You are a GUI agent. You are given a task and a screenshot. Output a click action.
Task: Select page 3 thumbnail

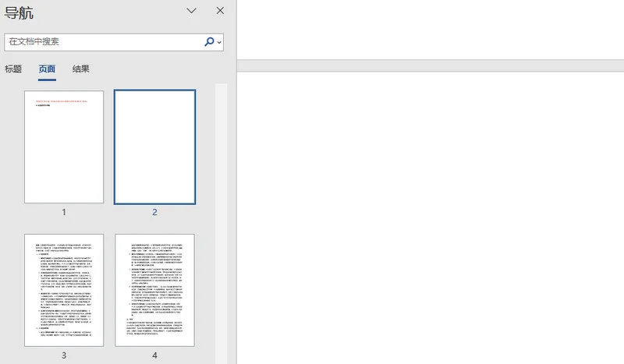[x=64, y=290]
